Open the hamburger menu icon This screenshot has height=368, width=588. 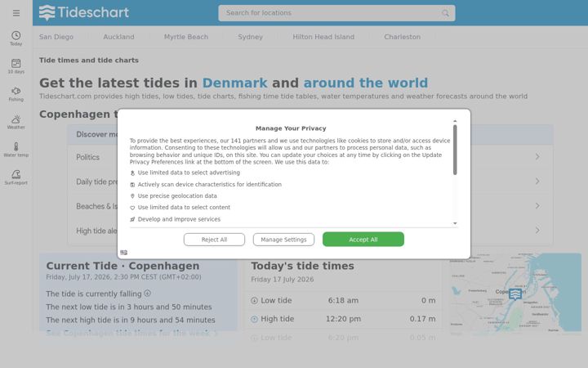(x=16, y=13)
